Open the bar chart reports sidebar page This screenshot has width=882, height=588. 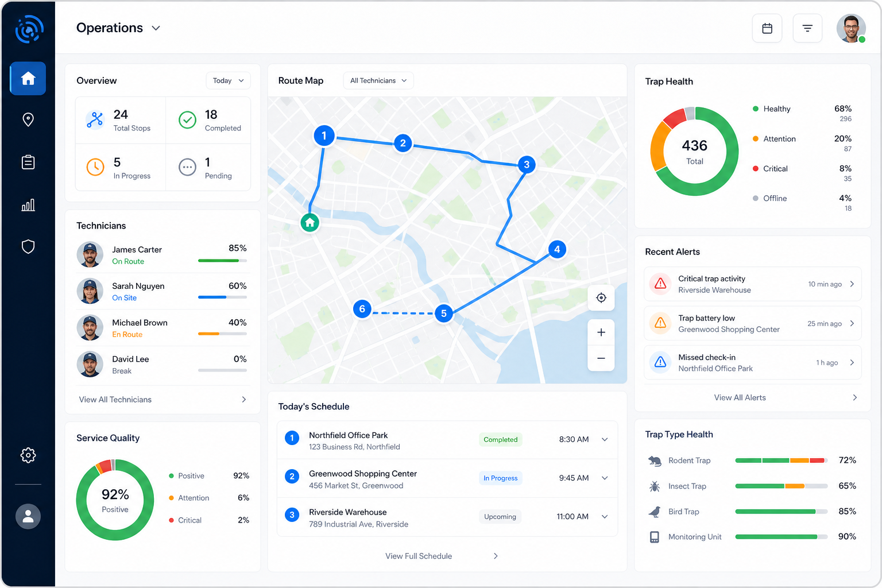click(x=28, y=205)
